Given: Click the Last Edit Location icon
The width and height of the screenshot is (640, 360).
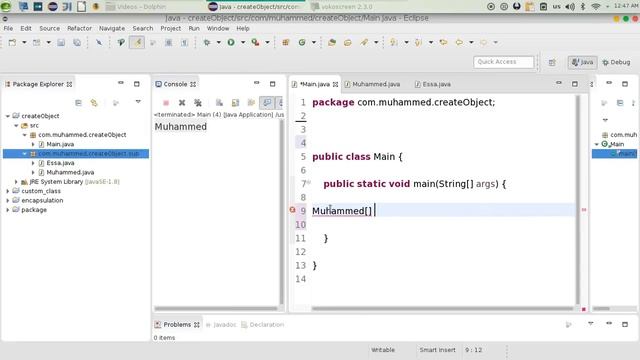Looking at the screenshot, I should 443,42.
